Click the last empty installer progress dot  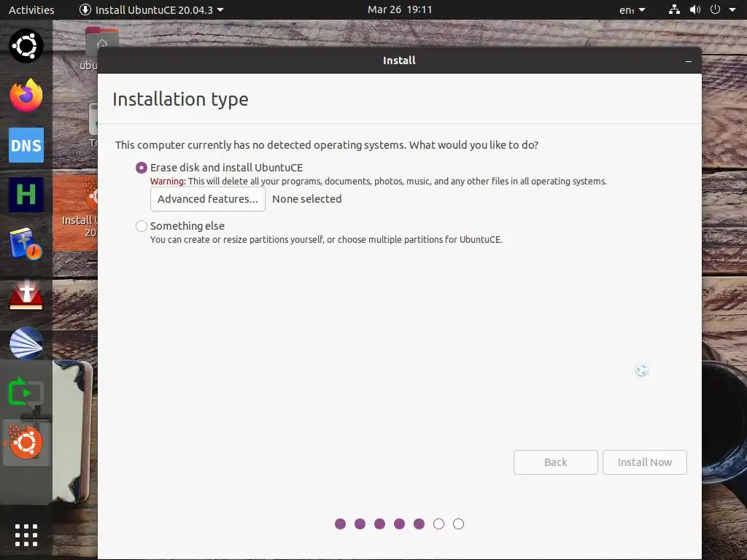[x=458, y=524]
